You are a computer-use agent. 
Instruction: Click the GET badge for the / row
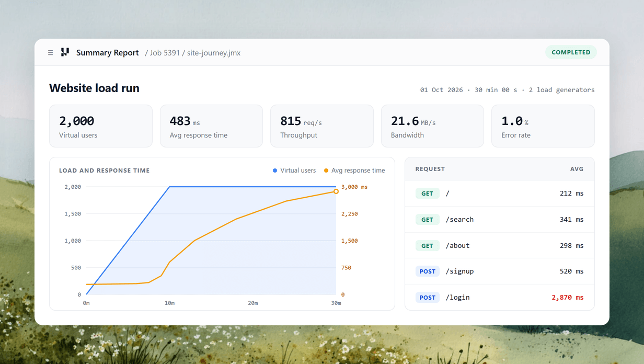(427, 194)
